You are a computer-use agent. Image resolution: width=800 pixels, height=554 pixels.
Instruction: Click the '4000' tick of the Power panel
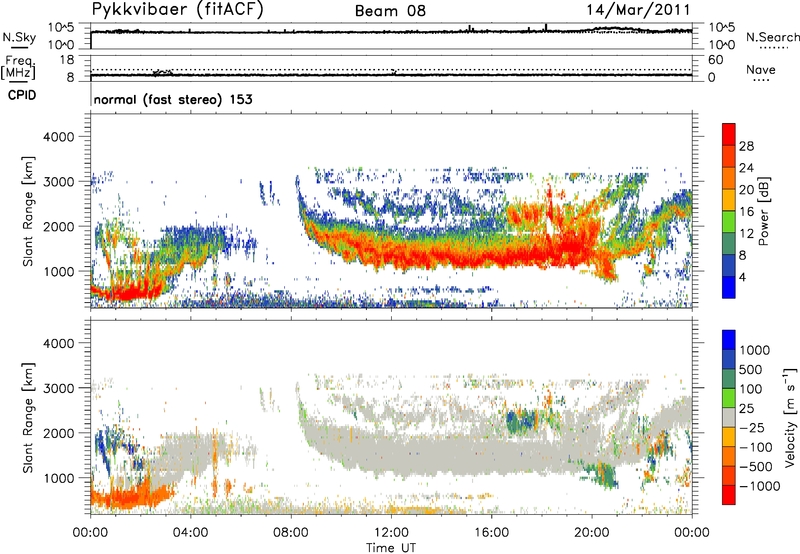point(58,137)
